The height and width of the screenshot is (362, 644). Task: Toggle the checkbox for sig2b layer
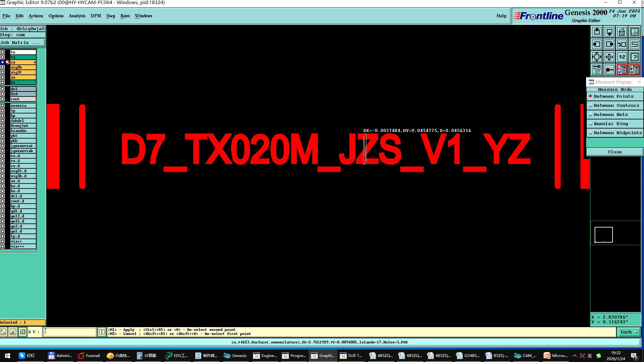[x=3, y=67]
